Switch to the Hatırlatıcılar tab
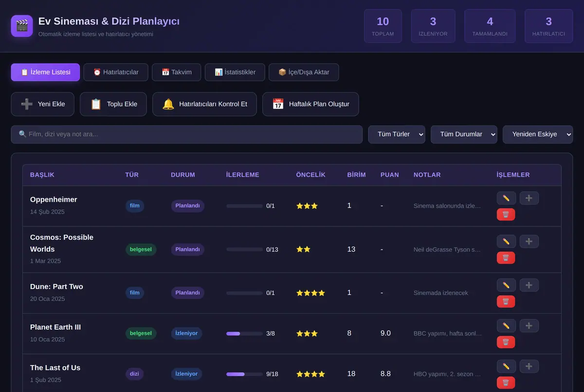This screenshot has height=392, width=584. 116,72
